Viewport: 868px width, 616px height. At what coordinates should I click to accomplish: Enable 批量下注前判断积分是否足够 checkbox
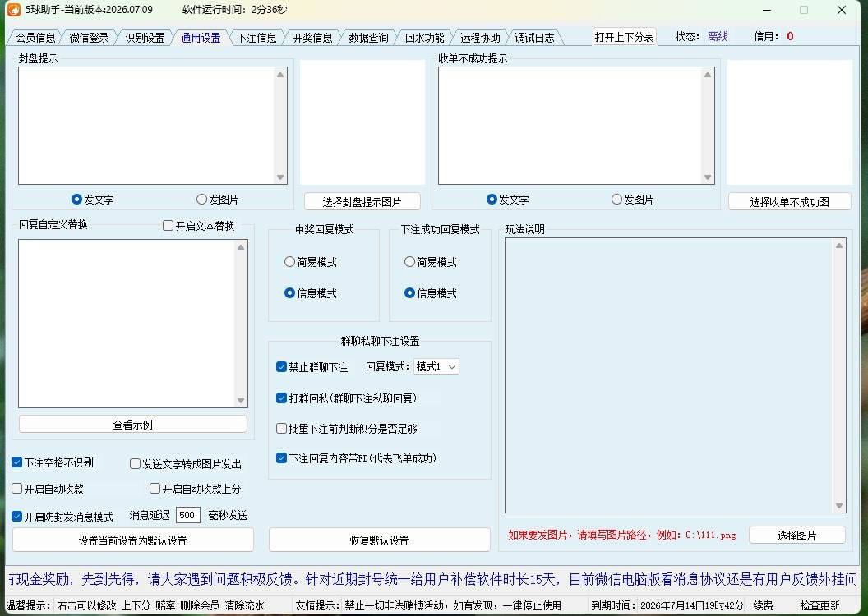(347, 429)
